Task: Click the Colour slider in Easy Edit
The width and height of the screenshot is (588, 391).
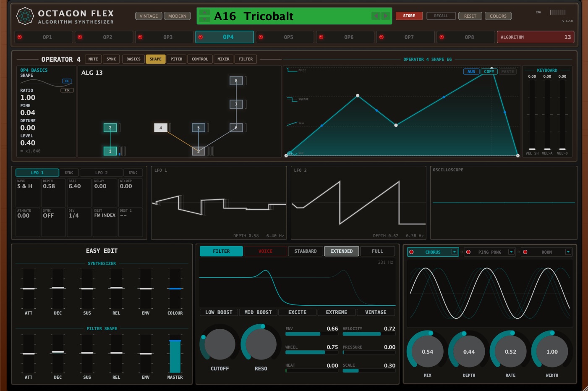Action: coord(175,289)
